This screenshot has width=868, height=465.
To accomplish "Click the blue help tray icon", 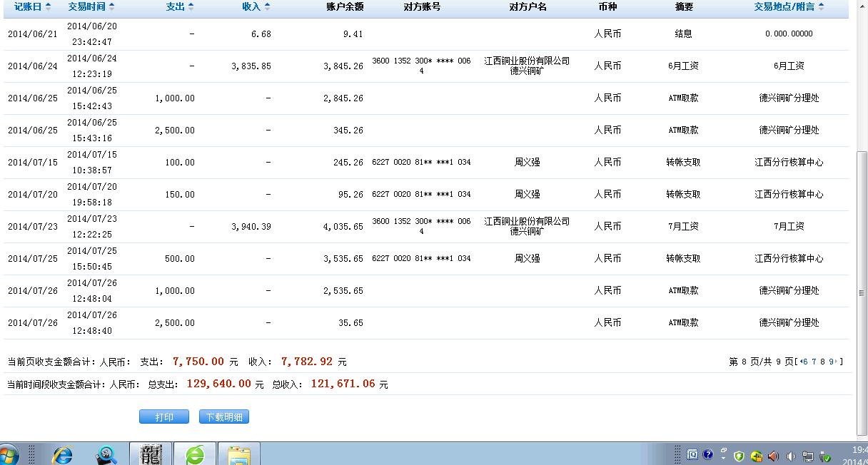I will click(x=707, y=454).
